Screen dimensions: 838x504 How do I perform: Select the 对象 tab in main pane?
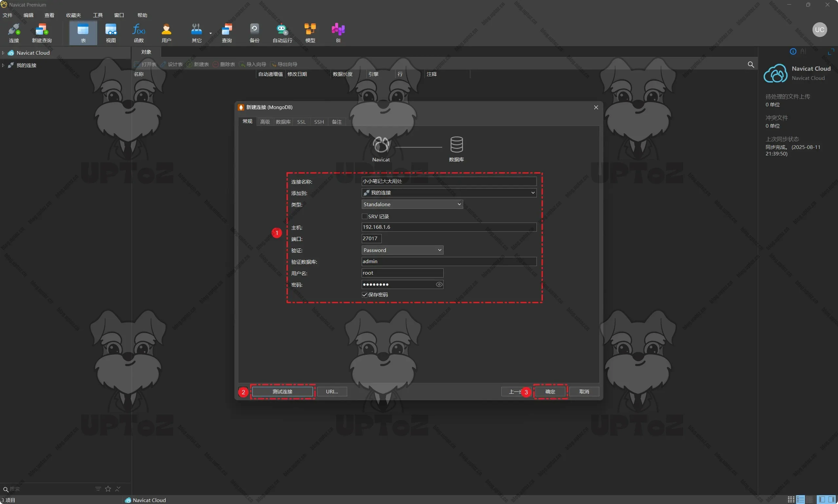click(146, 52)
